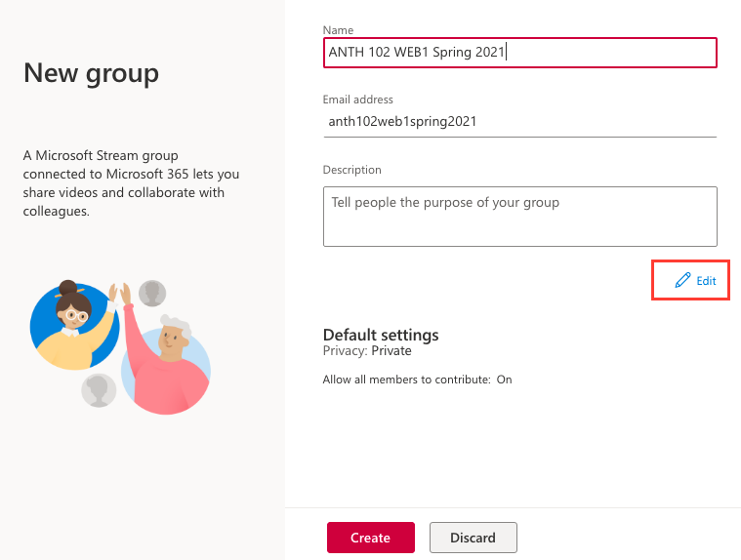Click into the Email address field

[x=519, y=122]
